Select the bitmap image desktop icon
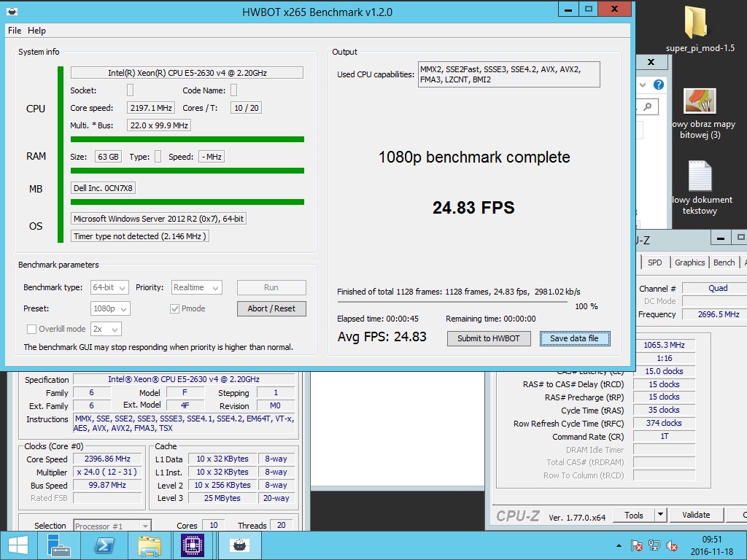This screenshot has height=560, width=747. click(x=700, y=113)
